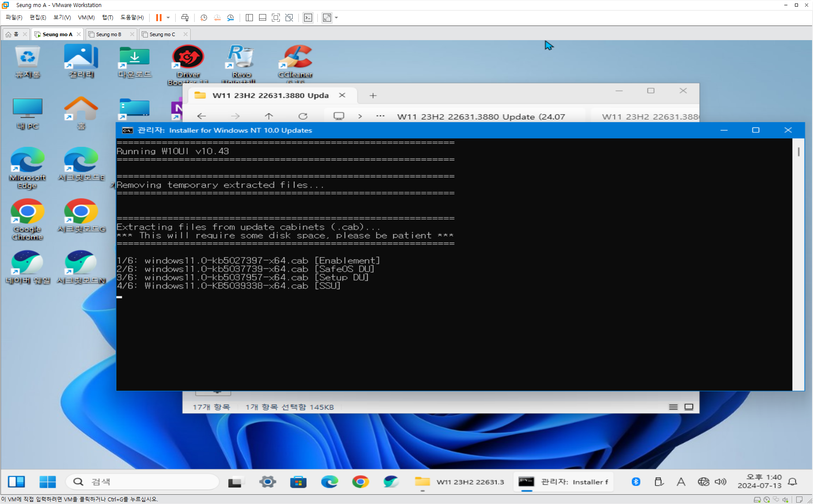Enter VMware full screen mode
This screenshot has width=813, height=504.
[276, 18]
